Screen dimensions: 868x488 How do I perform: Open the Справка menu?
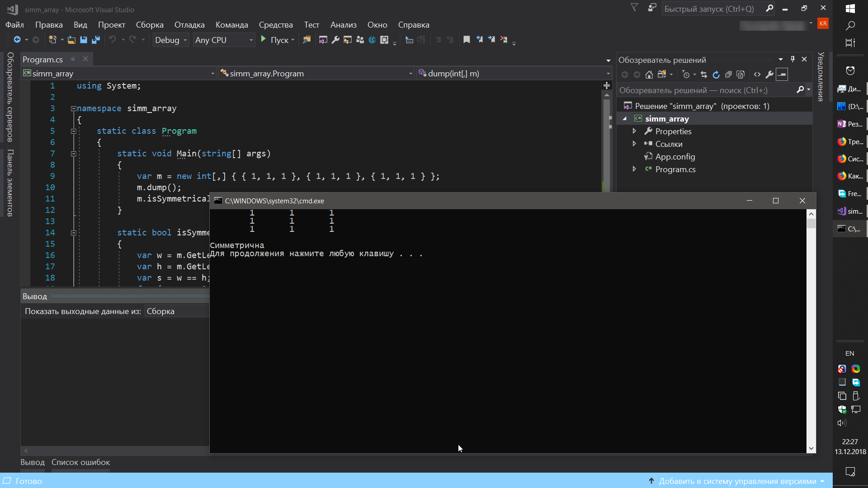[x=414, y=25]
